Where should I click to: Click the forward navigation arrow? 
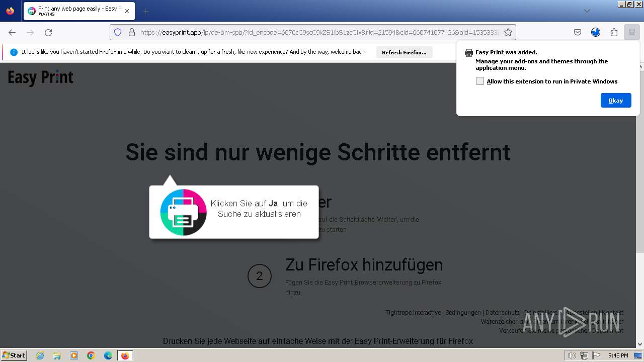pos(30,32)
